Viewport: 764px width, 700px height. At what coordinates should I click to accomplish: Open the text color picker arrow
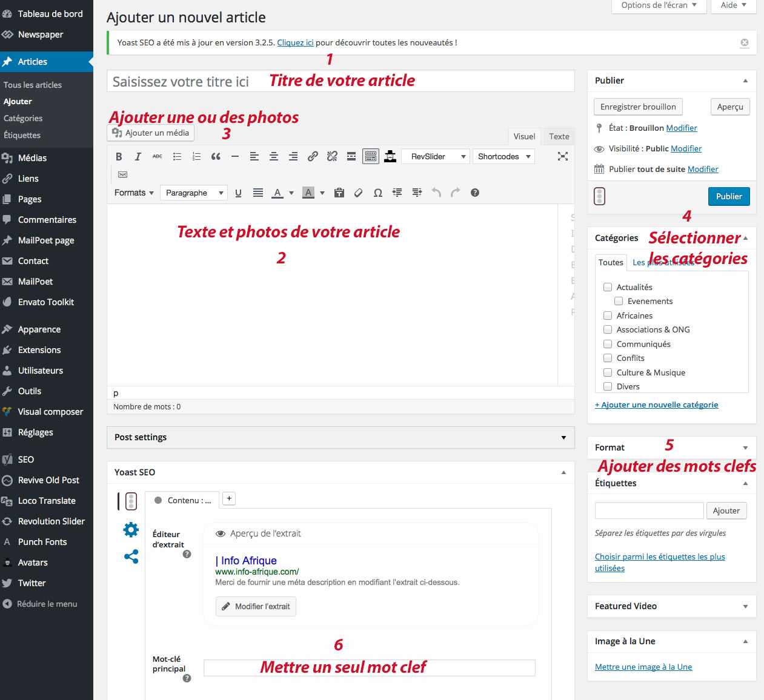point(291,193)
